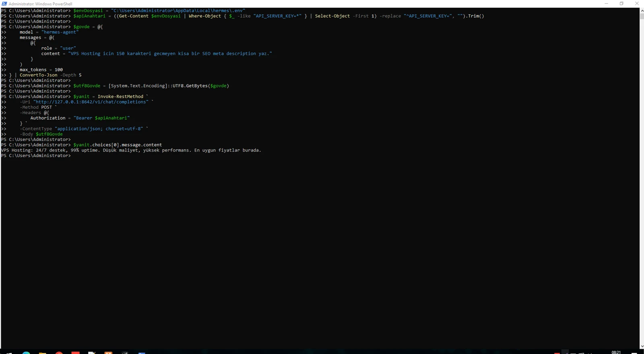The width and height of the screenshot is (644, 354).
Task: Click the 'Select-Object' cmdlet text
Action: pos(332,16)
